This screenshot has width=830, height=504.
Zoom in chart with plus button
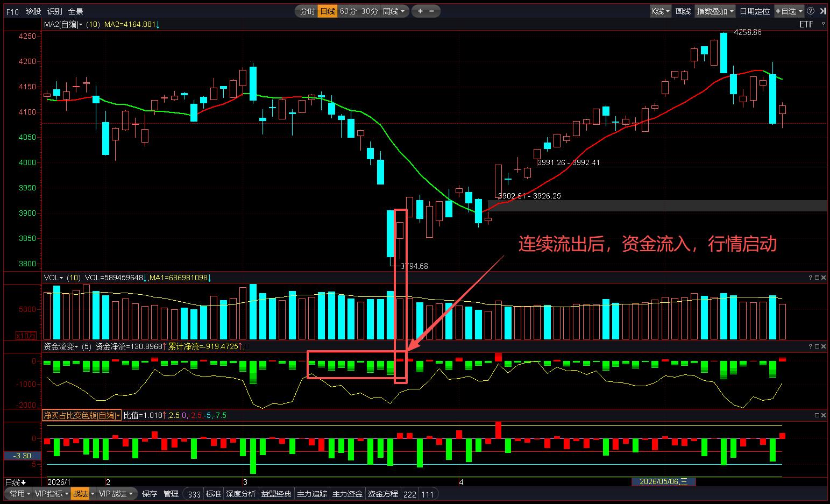click(420, 11)
